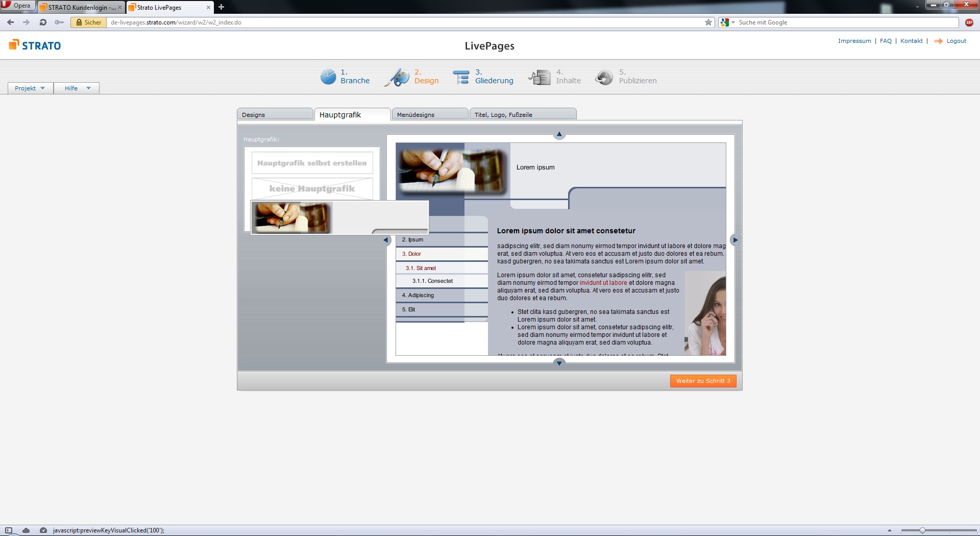The width and height of the screenshot is (980, 536).
Task: Open the Projekt dropdown menu
Action: (30, 88)
